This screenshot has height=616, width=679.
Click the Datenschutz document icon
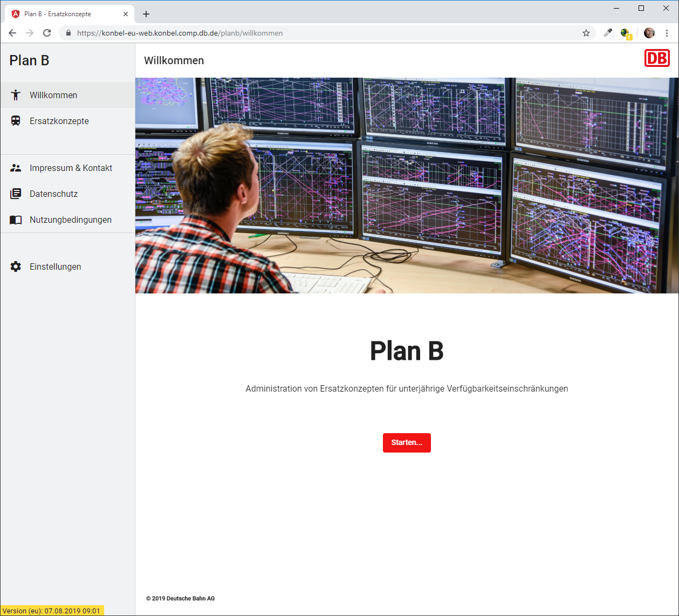(x=16, y=194)
